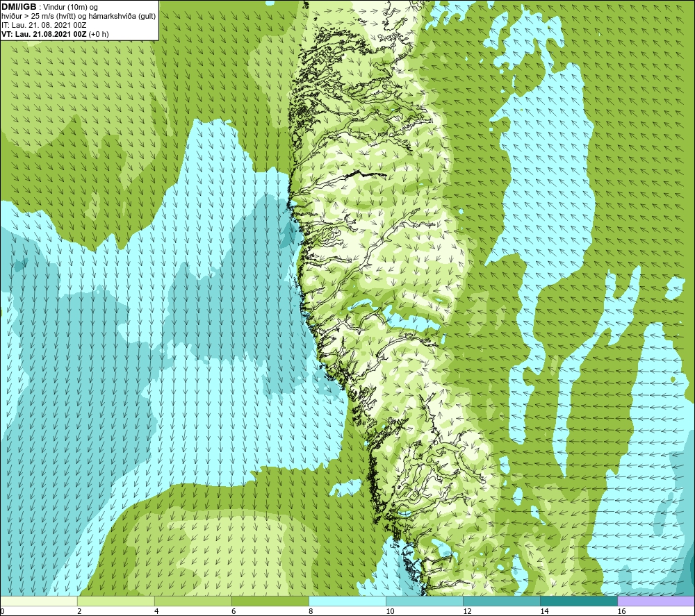Image resolution: width=695 pixels, height=616 pixels.
Task: Click the legend scale label "8"
Action: [311, 611]
